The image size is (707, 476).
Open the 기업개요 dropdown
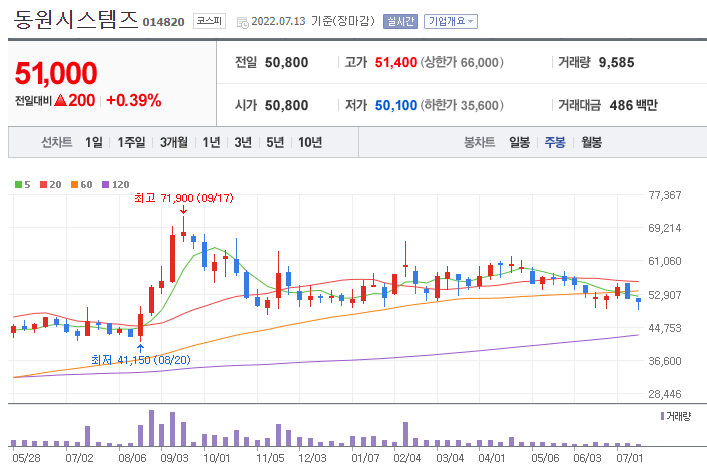(x=450, y=21)
